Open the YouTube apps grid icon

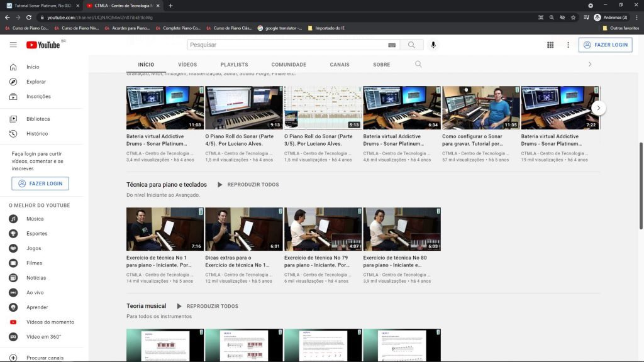coord(550,45)
